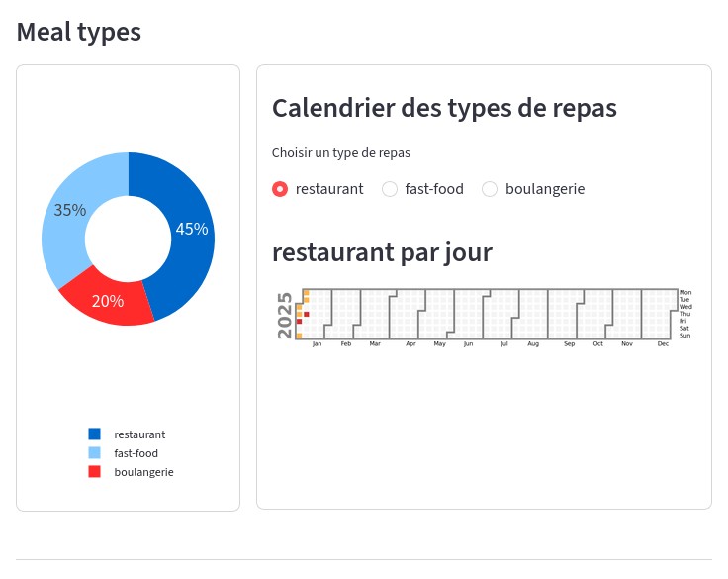Click the 2025 year label on heatmap
The width and height of the screenshot is (728, 579).
285,315
